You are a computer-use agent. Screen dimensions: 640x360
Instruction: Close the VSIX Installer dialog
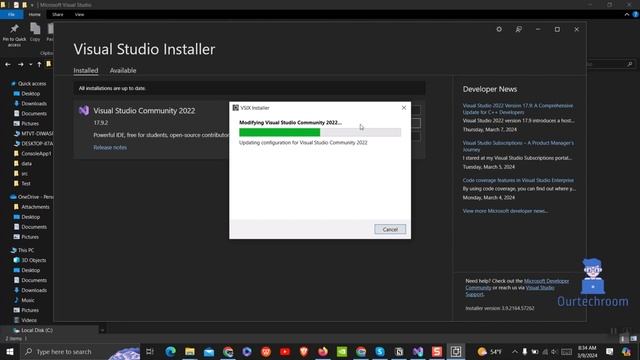click(x=404, y=108)
